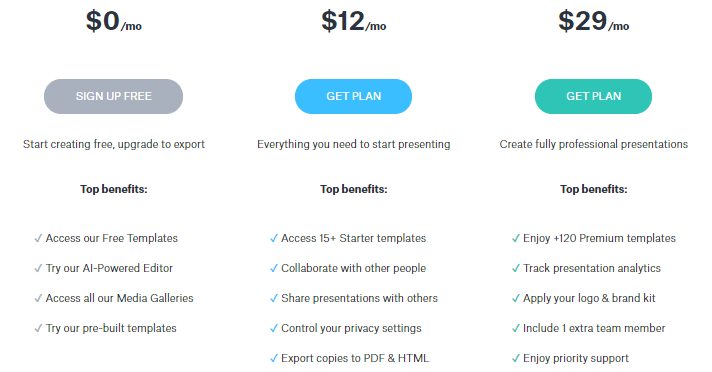This screenshot has width=712, height=372.
Task: Click the Include 1 extra team member text
Action: click(x=594, y=328)
